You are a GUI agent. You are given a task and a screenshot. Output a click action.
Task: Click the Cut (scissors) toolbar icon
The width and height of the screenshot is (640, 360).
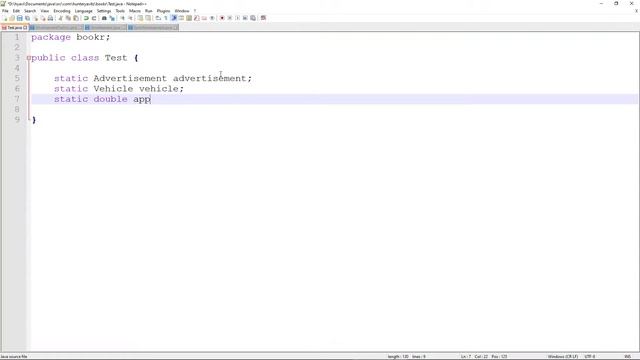coord(60,18)
